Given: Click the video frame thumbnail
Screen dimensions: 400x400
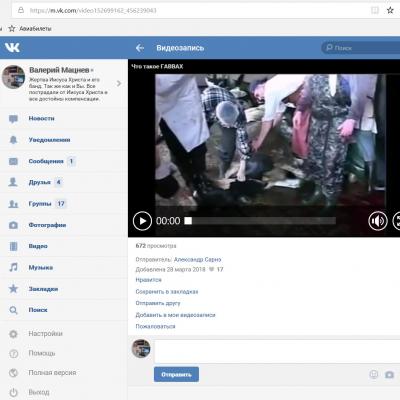Looking at the screenshot, I should click(x=270, y=140).
